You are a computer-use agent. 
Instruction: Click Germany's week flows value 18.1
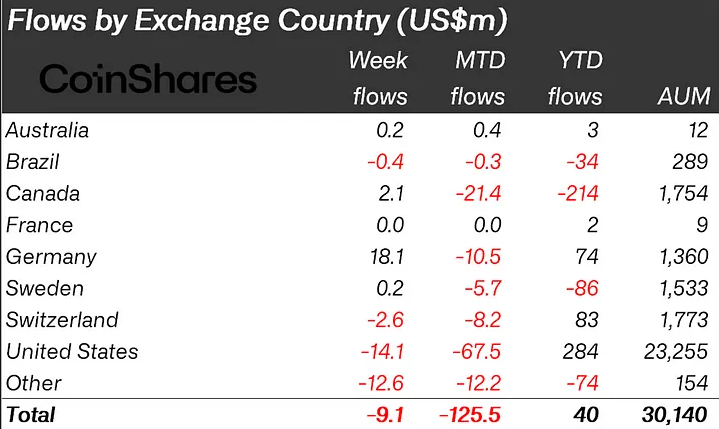pyautogui.click(x=387, y=257)
